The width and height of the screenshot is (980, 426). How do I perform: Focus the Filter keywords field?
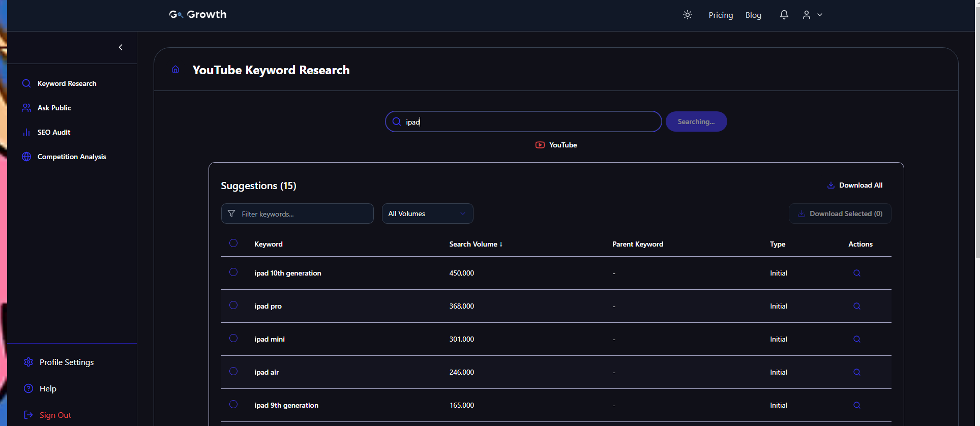[x=298, y=214]
